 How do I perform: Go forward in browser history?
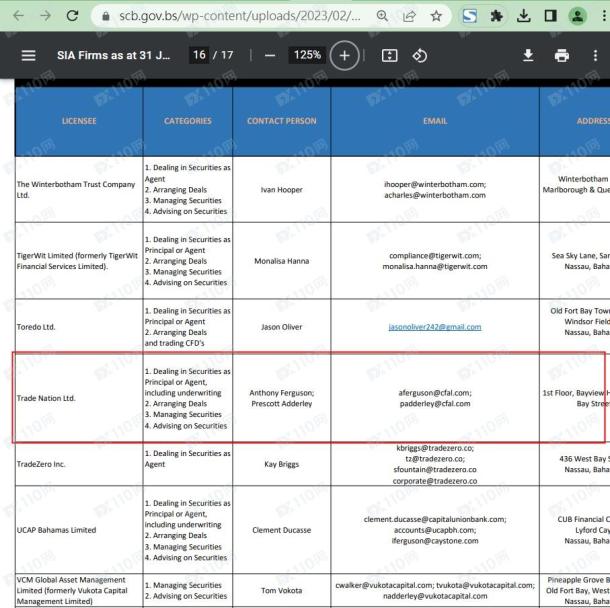point(46,16)
